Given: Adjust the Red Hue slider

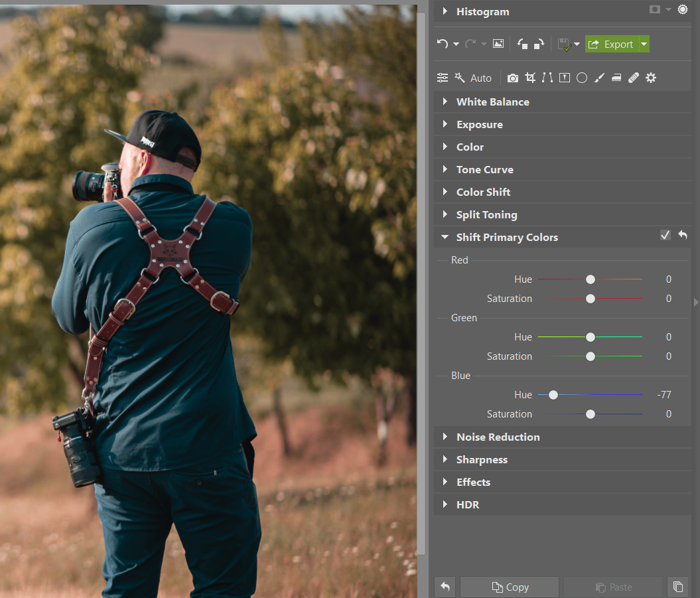Looking at the screenshot, I should click(x=590, y=279).
